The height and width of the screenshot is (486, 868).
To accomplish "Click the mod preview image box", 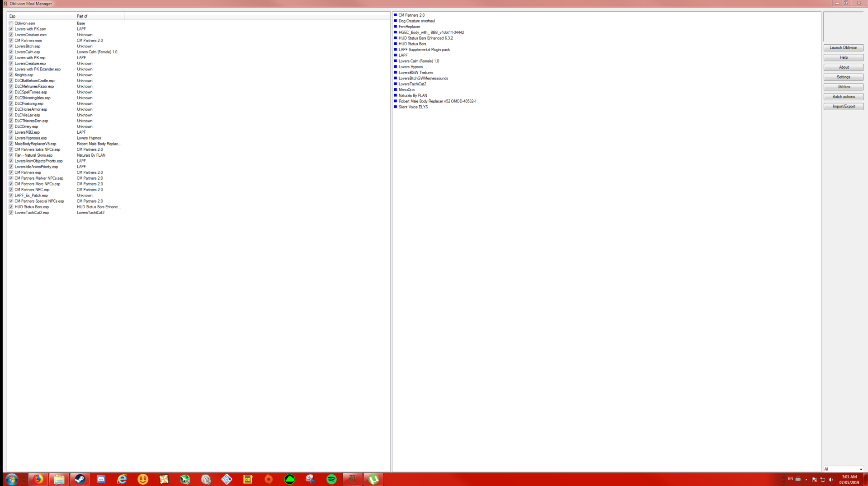I will coord(843,27).
